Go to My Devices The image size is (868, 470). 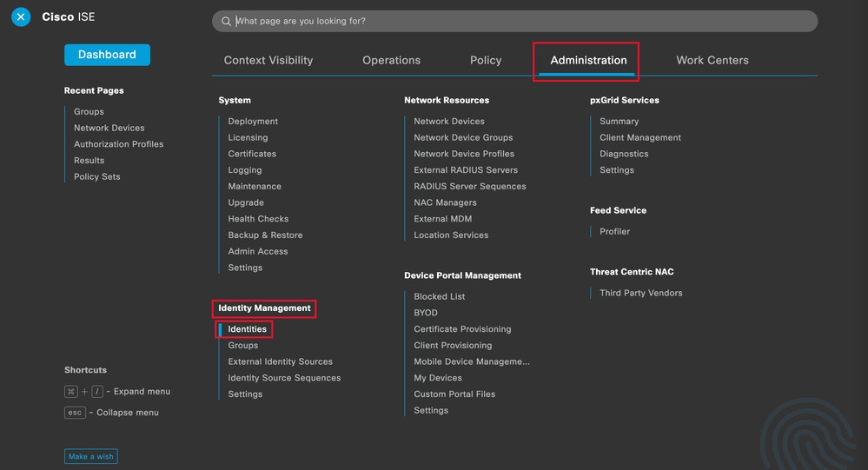coord(438,378)
